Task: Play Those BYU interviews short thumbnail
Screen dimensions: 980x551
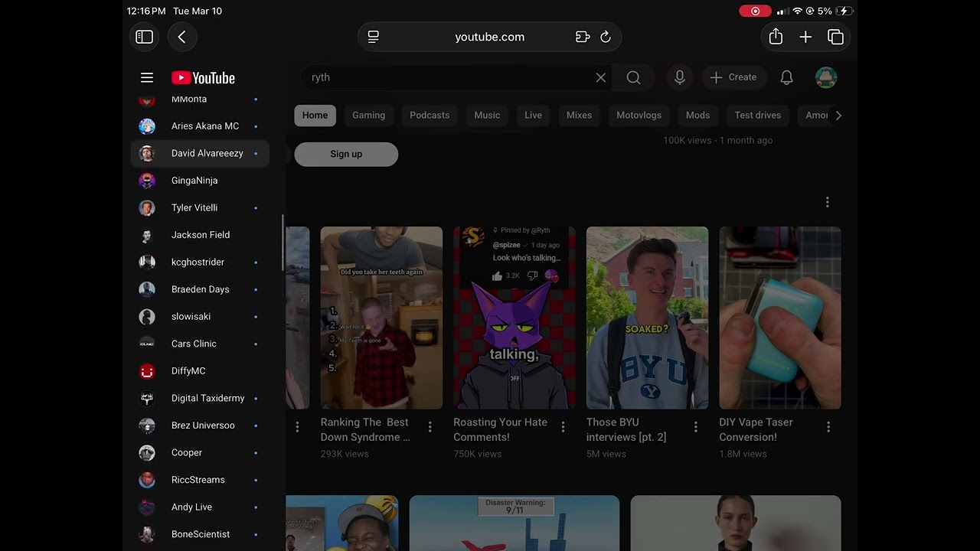Action: [647, 318]
